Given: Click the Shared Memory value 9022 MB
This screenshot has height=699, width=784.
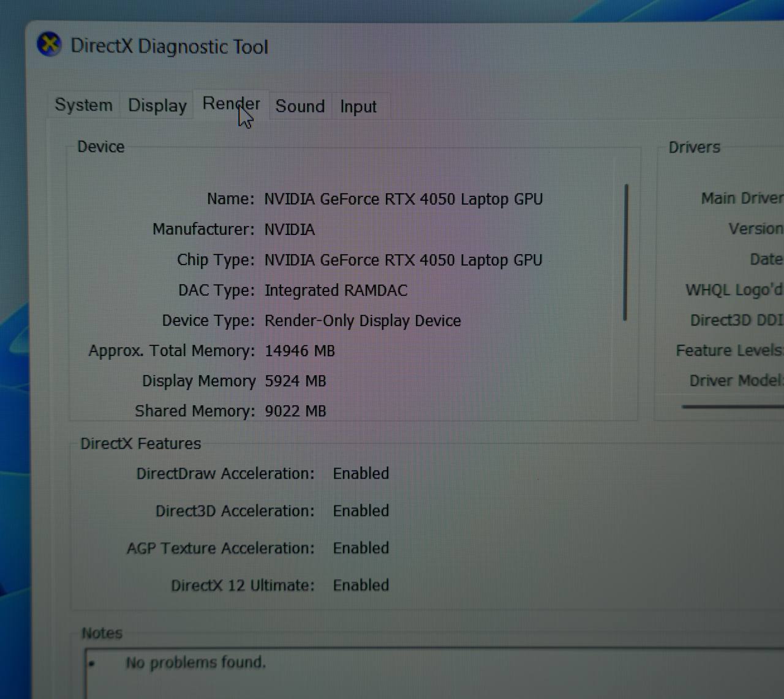Looking at the screenshot, I should (295, 411).
